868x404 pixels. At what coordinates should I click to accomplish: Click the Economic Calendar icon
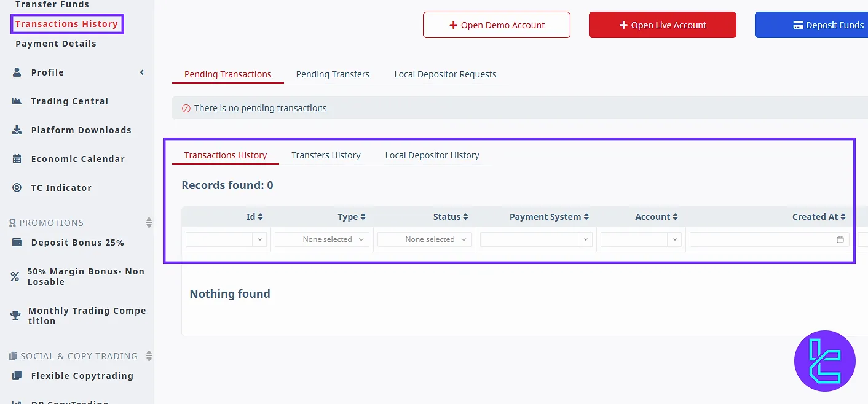(x=17, y=159)
